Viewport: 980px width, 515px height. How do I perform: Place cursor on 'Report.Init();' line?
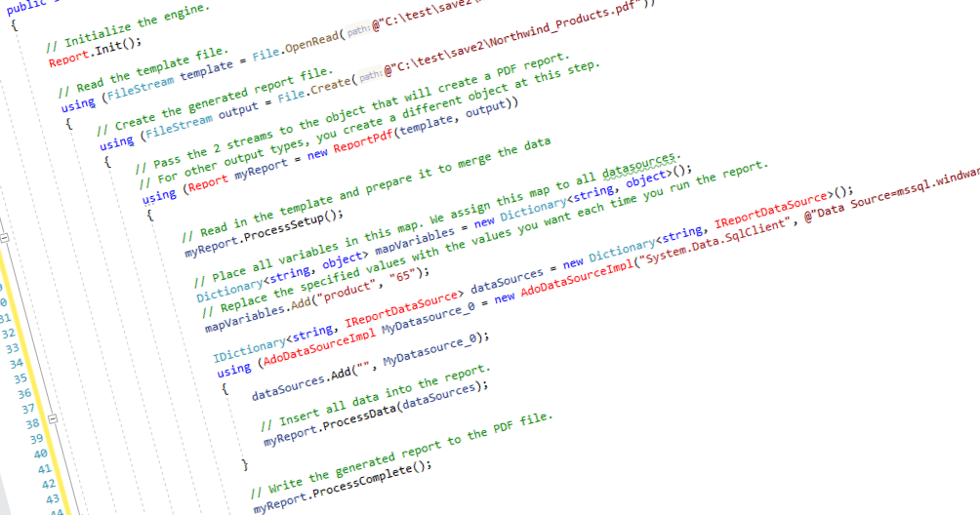coord(95,53)
